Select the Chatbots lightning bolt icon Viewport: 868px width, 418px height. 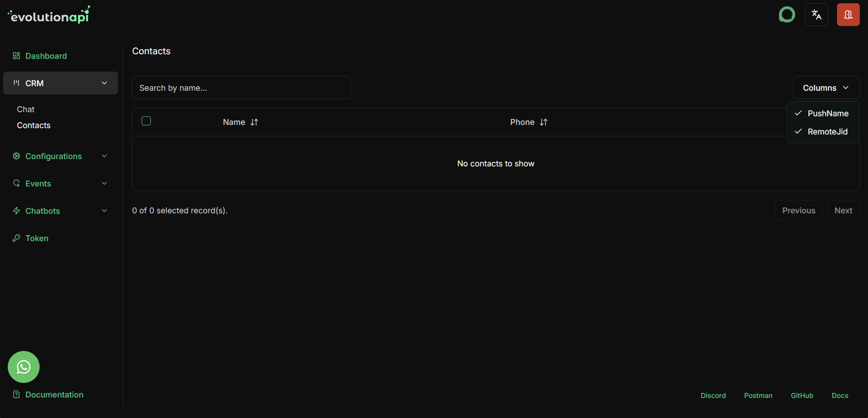pos(16,211)
